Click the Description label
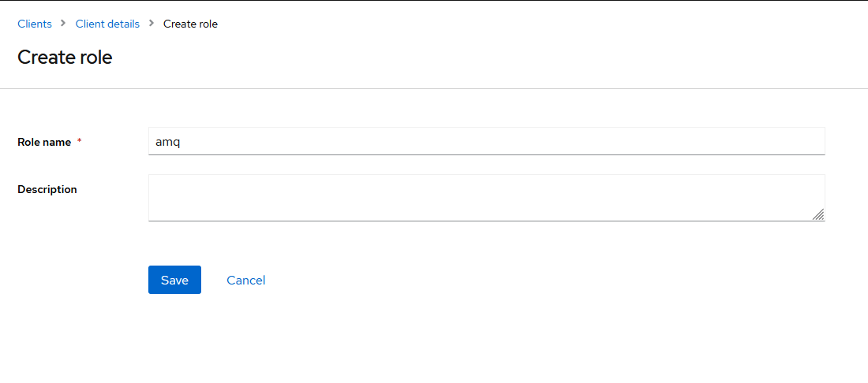This screenshot has width=868, height=383. (x=47, y=189)
